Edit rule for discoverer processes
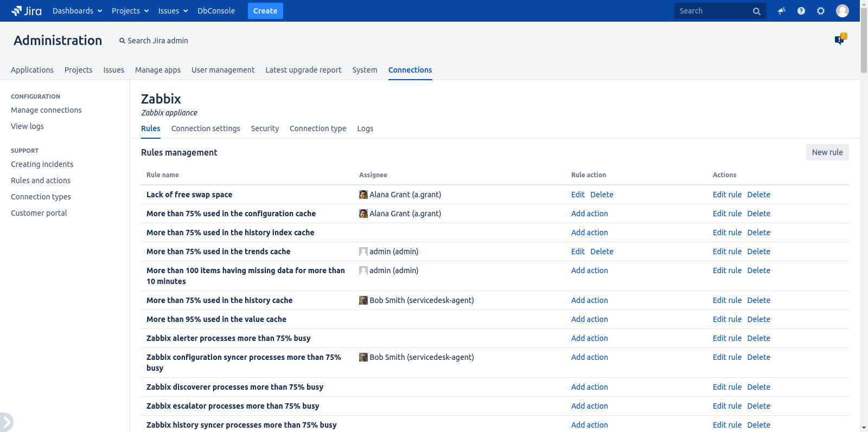This screenshot has width=868, height=432. [x=727, y=387]
